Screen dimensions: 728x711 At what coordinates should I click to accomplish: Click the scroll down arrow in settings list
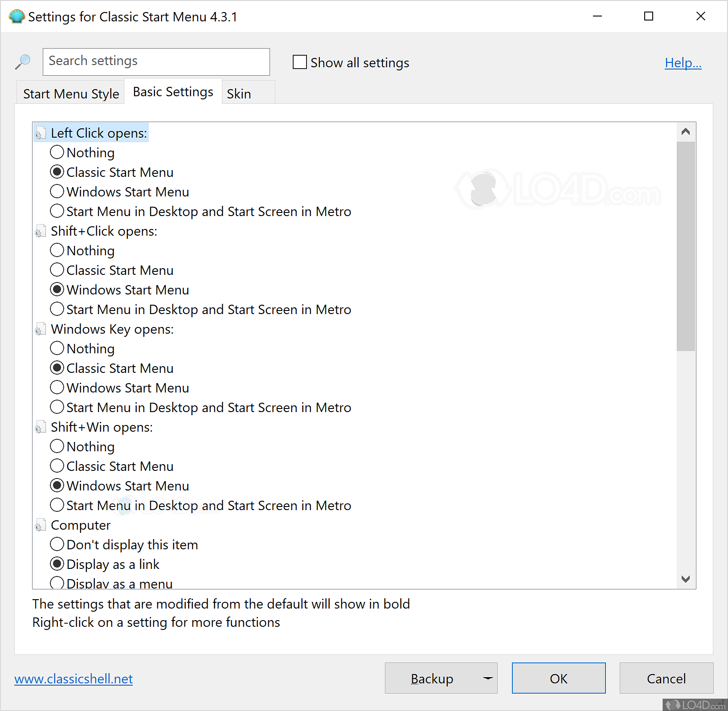[x=686, y=579]
